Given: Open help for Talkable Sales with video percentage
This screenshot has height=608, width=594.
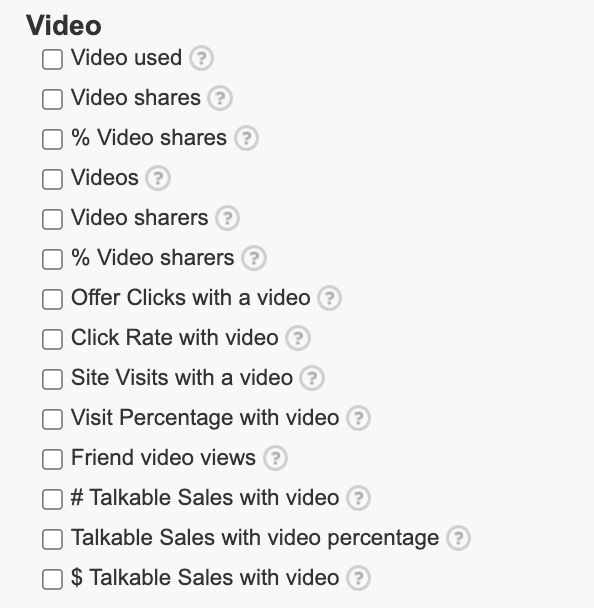Looking at the screenshot, I should 458,538.
